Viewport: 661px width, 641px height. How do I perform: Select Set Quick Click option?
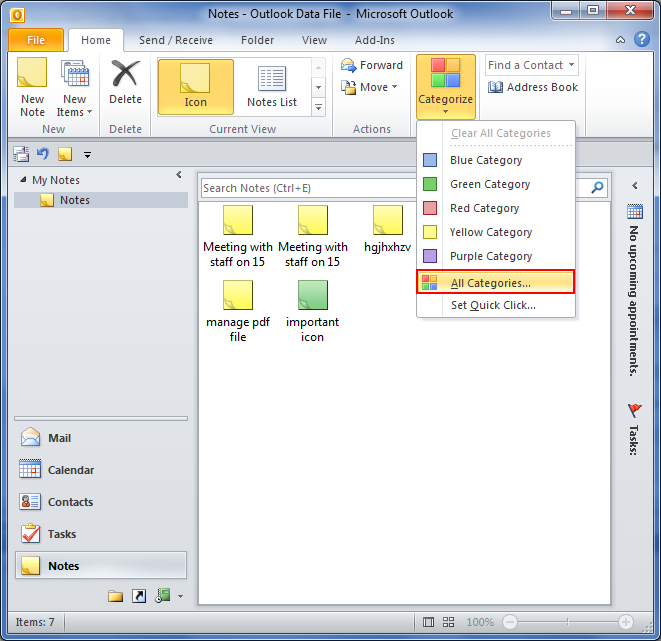496,305
